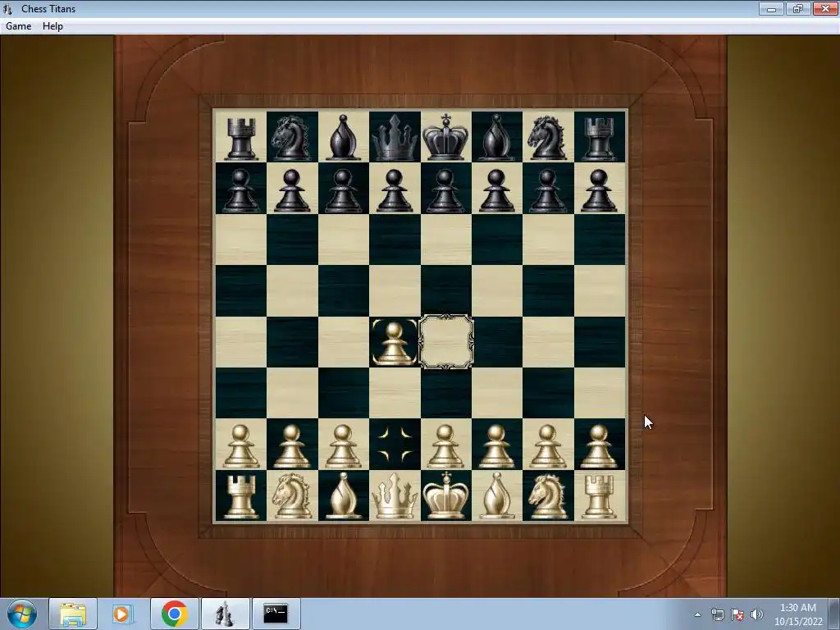Select the white knight on b1

(x=292, y=496)
